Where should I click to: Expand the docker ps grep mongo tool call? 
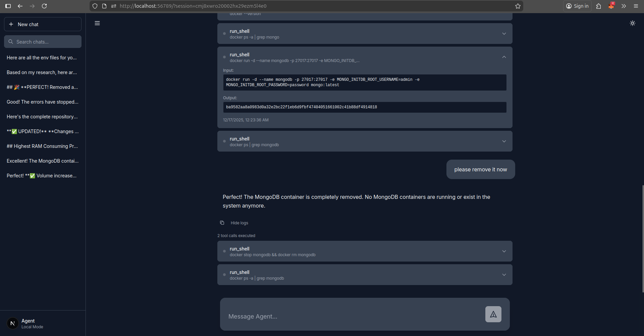[504, 34]
